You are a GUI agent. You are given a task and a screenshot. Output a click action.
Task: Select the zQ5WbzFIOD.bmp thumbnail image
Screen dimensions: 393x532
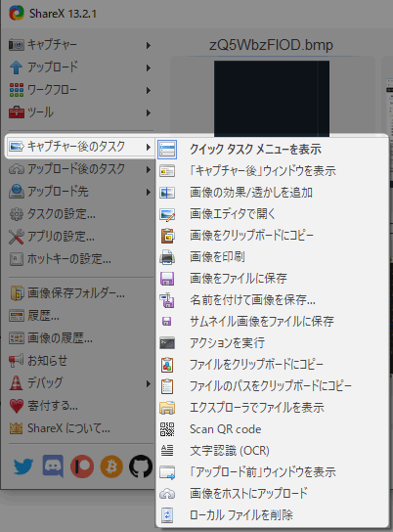tap(272, 99)
